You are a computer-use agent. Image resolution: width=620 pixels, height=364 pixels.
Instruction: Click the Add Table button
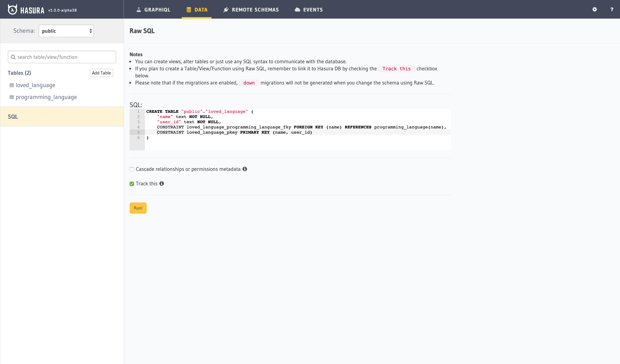pos(101,73)
